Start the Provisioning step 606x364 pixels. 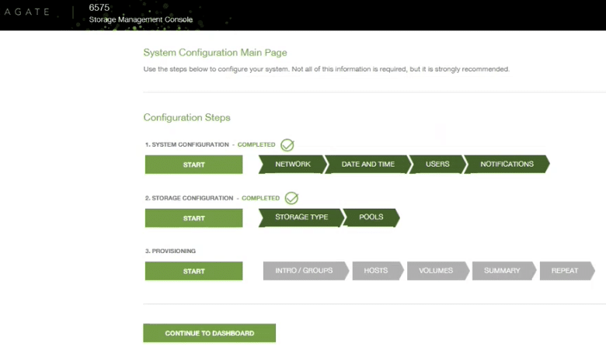tap(193, 271)
